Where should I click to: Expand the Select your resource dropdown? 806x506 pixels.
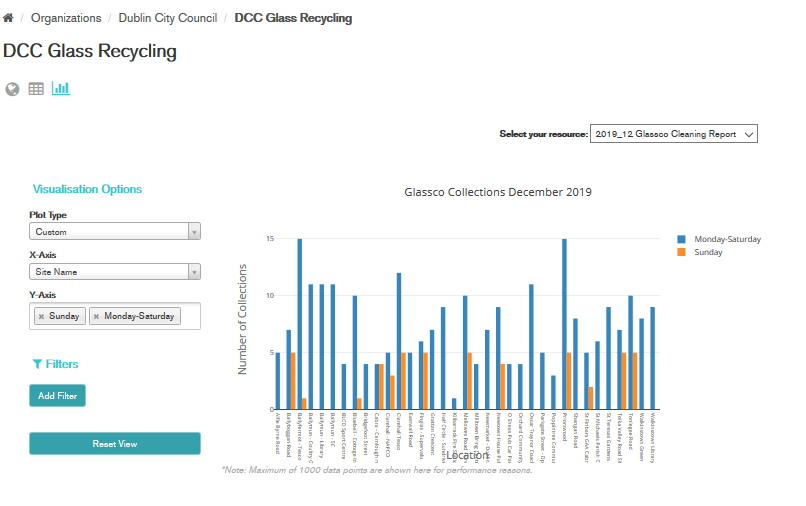coord(674,134)
